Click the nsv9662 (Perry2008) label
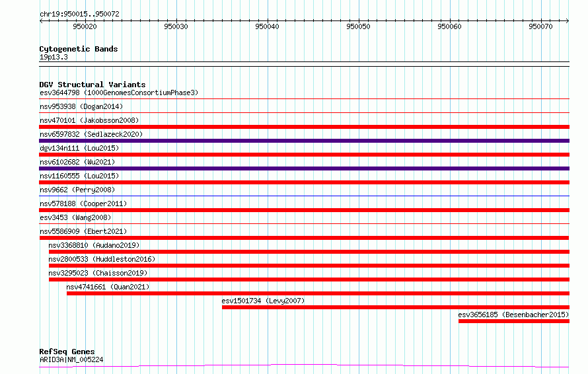 [x=77, y=190]
